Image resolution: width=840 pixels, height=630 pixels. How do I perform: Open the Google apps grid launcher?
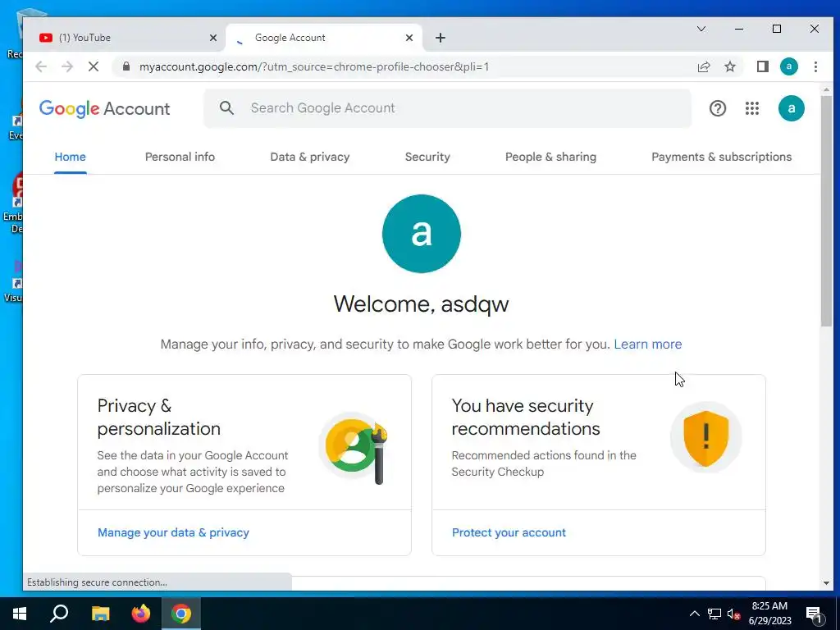pyautogui.click(x=752, y=108)
